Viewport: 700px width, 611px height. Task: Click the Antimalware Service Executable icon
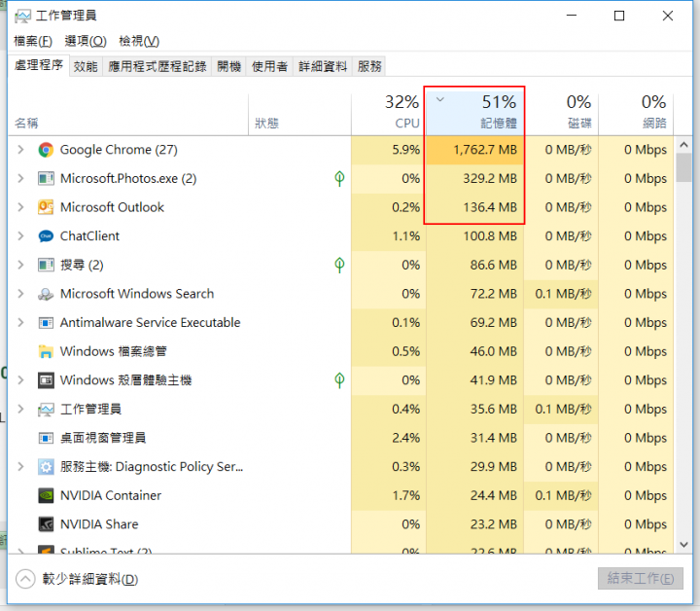tap(46, 322)
